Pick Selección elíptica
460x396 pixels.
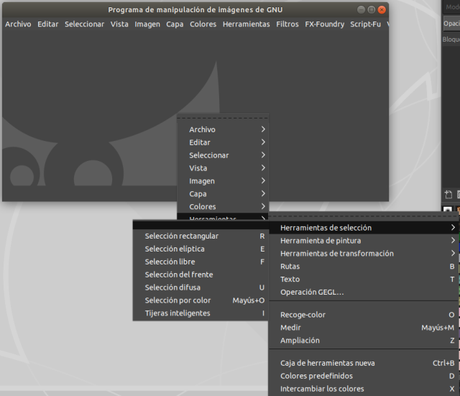click(200, 249)
